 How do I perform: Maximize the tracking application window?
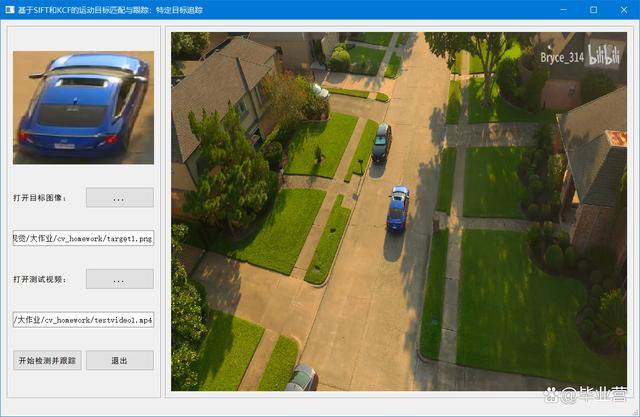point(593,10)
